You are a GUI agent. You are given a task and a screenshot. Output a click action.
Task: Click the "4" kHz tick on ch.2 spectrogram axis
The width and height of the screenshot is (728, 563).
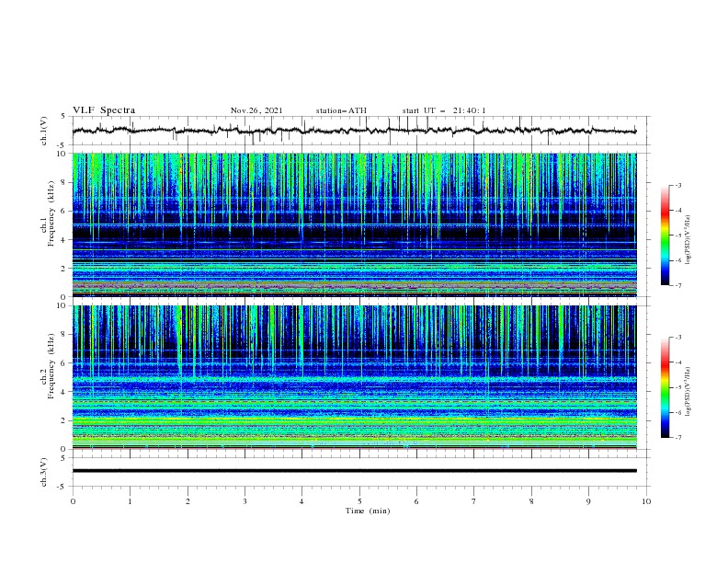tap(64, 392)
